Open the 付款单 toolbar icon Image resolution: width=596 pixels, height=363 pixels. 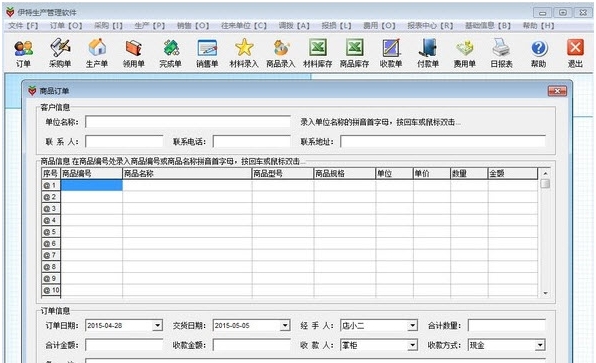428,53
